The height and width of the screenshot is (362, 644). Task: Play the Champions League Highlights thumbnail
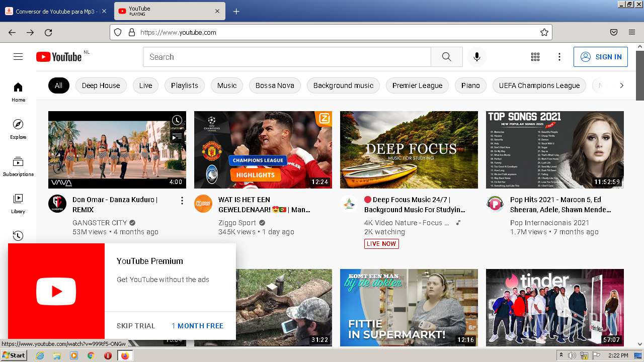(263, 150)
